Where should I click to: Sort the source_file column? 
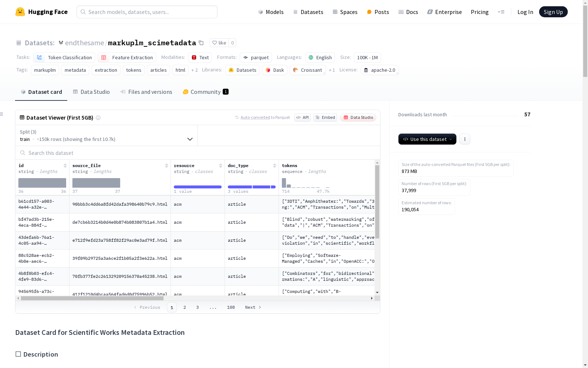pos(166,166)
